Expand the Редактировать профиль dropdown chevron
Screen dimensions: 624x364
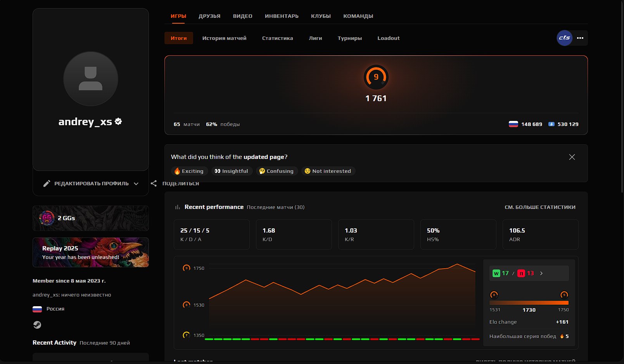point(136,184)
